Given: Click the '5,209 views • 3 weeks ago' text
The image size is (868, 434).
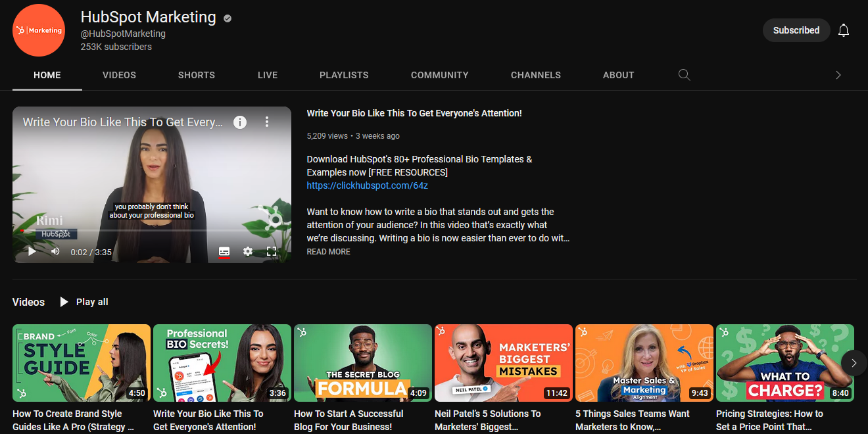Looking at the screenshot, I should 353,136.
